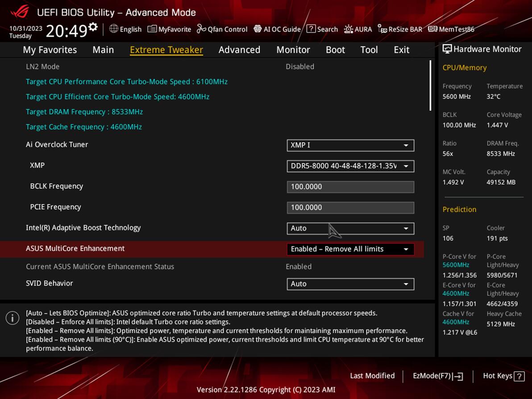
Task: Click the PCIE Frequency input field
Action: [350, 208]
